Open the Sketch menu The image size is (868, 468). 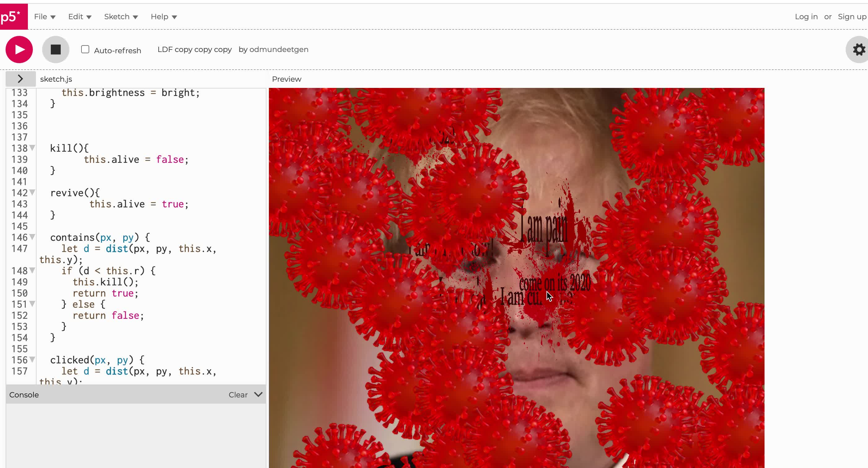121,16
